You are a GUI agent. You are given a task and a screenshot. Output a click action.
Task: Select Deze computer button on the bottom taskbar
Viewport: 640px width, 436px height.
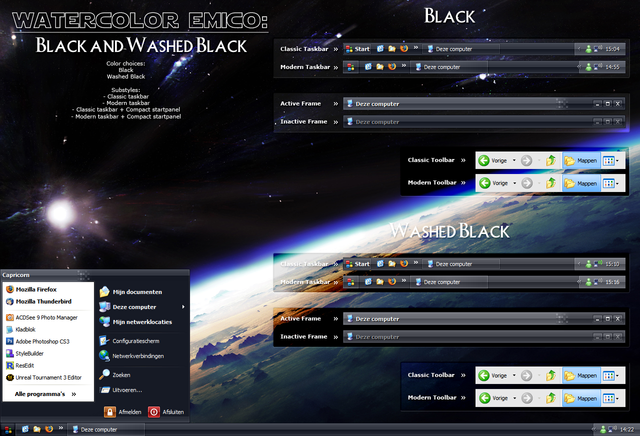tap(107, 429)
